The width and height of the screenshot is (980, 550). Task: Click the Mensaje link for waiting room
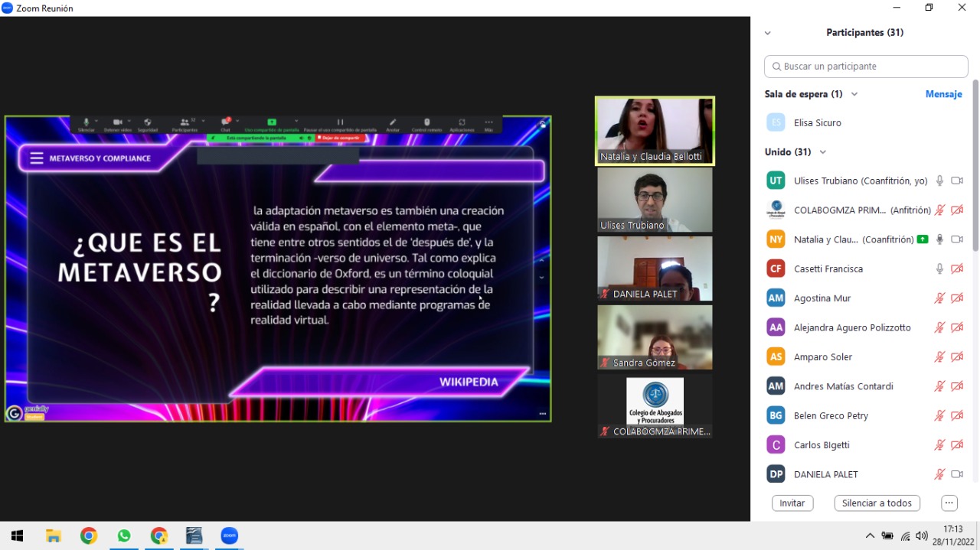click(943, 94)
